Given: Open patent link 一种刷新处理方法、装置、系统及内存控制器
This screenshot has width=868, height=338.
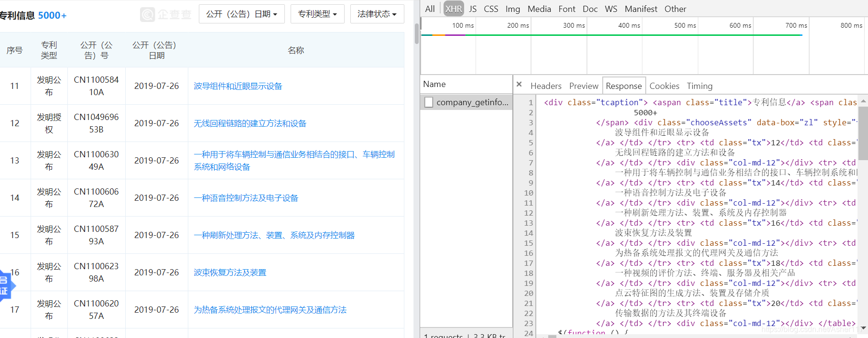Looking at the screenshot, I should [x=274, y=235].
